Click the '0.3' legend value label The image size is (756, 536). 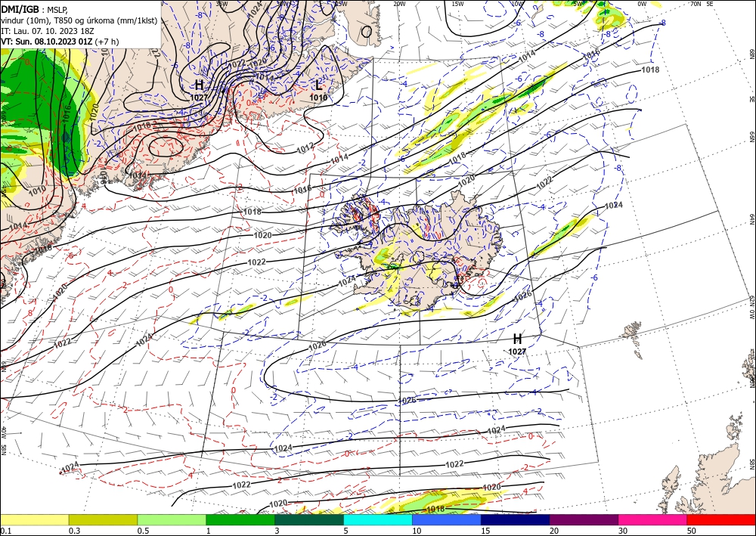pos(74,531)
